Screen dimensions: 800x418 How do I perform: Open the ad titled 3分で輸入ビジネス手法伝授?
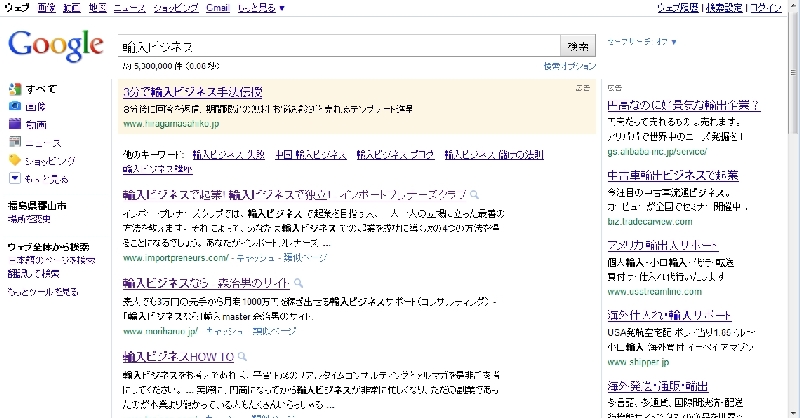[x=193, y=92]
